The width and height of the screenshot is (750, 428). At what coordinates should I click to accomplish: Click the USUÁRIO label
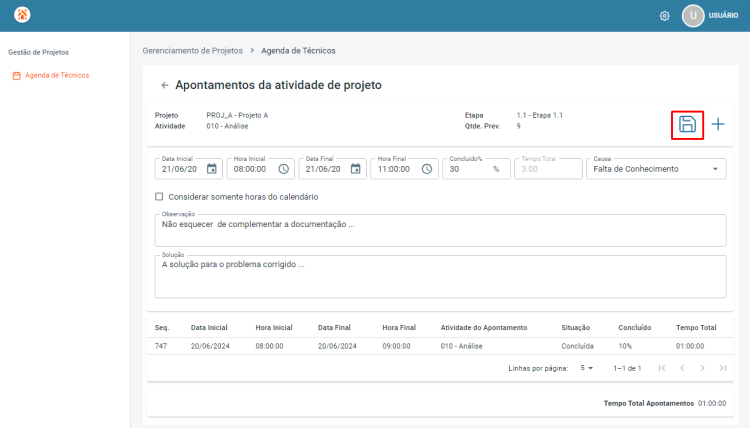click(x=723, y=15)
